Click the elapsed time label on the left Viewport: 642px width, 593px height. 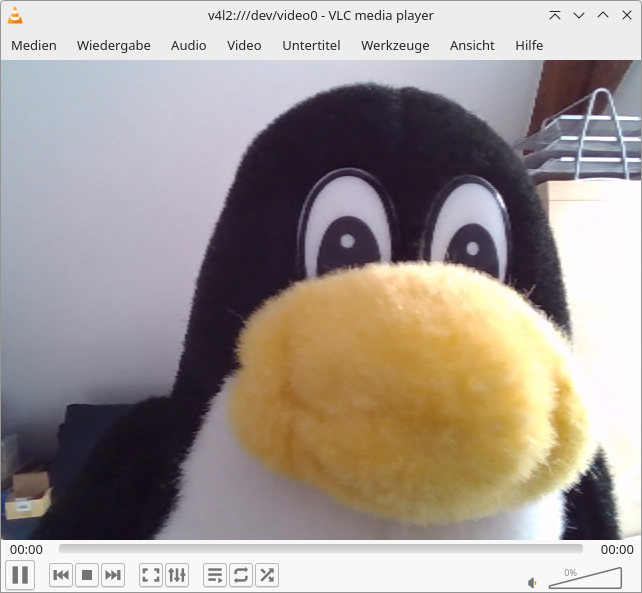[26, 550]
